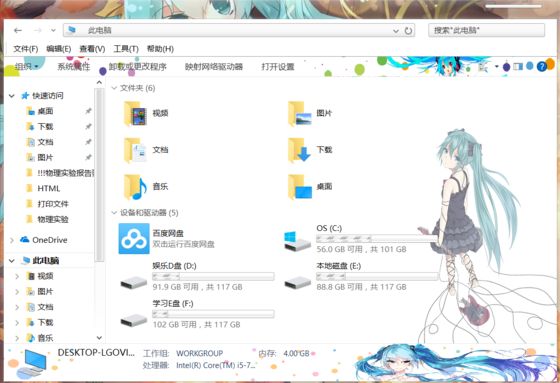Select the 娱乐D盘 (D:) drive icon
Screen dimensions: 560x383
[x=134, y=283]
